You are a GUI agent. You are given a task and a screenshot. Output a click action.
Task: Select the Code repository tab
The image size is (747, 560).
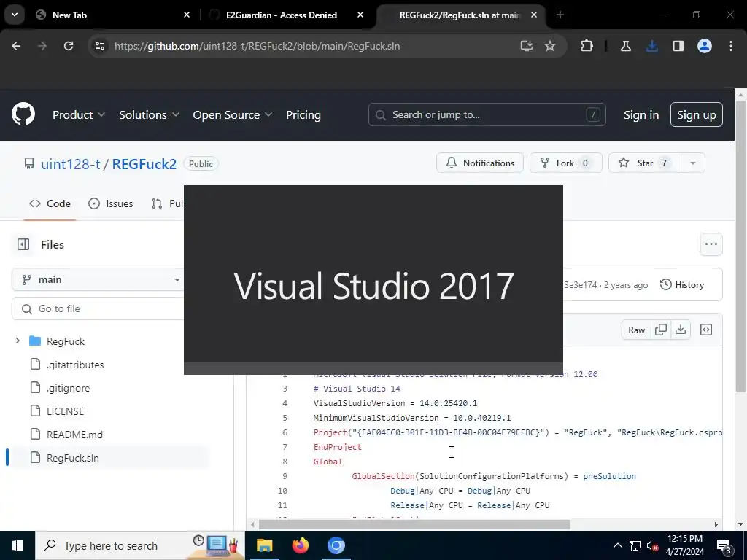pyautogui.click(x=50, y=204)
